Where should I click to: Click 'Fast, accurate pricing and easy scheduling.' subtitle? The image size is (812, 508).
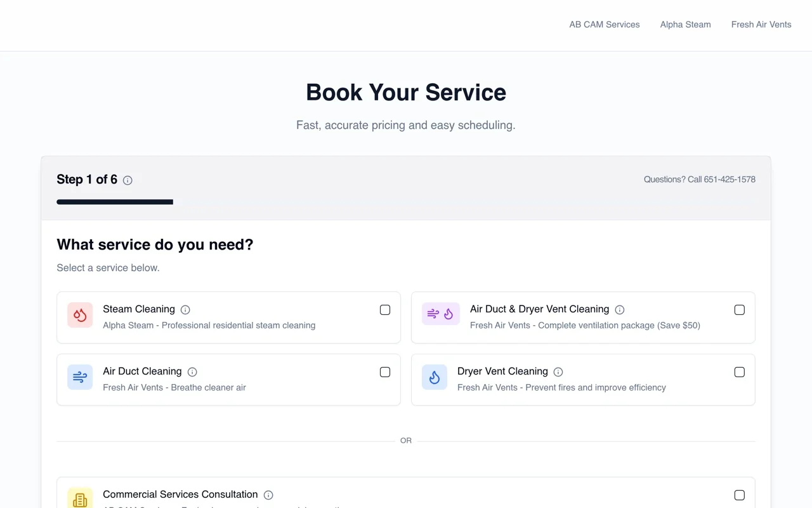pyautogui.click(x=406, y=125)
